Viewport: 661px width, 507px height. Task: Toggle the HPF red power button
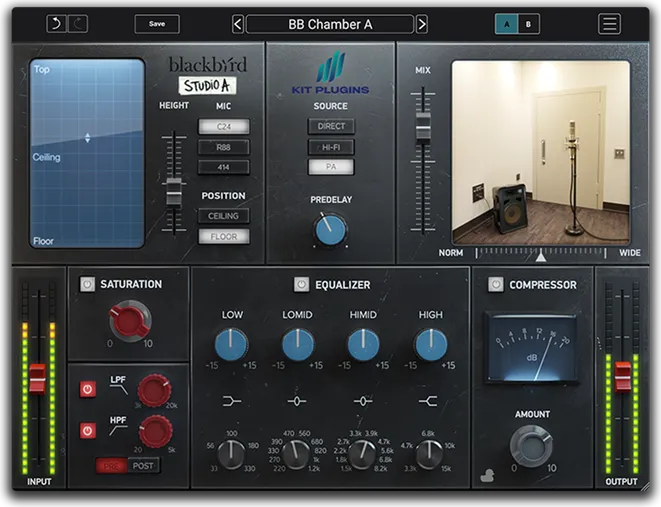(87, 431)
